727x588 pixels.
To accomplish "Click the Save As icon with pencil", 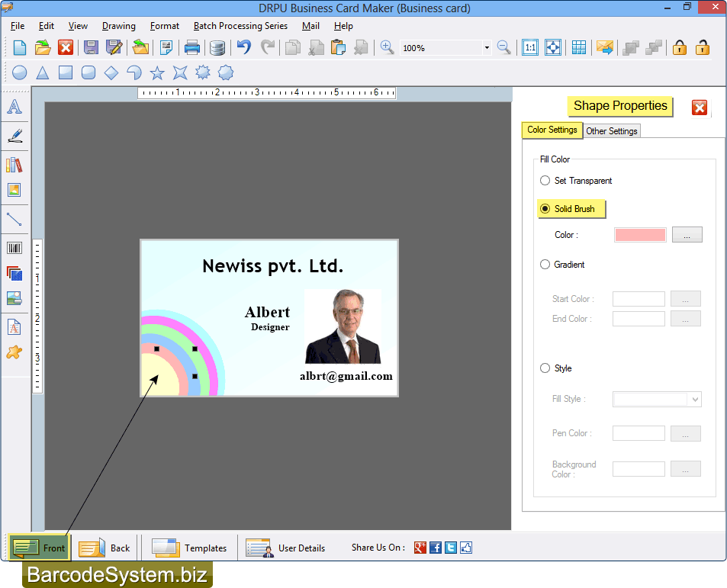I will coord(114,48).
